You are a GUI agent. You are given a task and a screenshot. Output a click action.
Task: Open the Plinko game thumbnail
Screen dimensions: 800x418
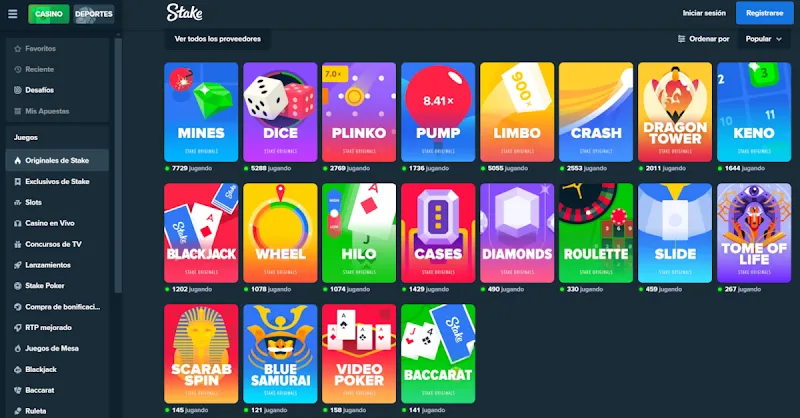359,112
